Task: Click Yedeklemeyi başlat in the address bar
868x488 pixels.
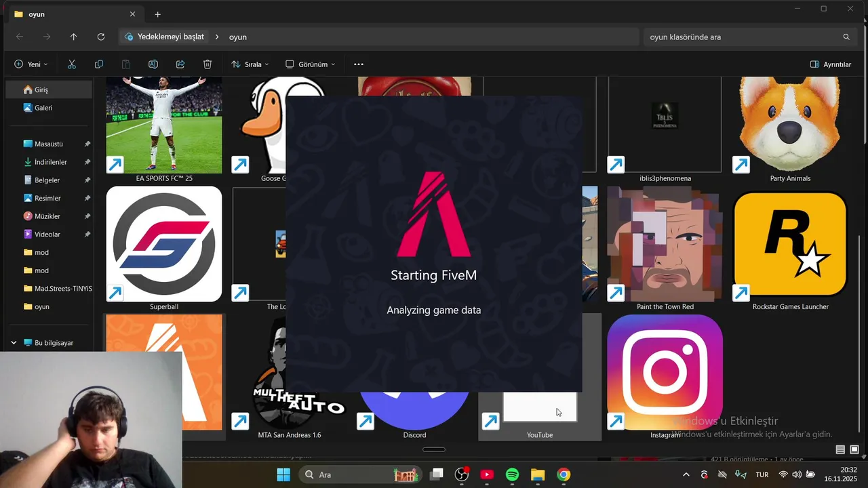Action: click(170, 37)
